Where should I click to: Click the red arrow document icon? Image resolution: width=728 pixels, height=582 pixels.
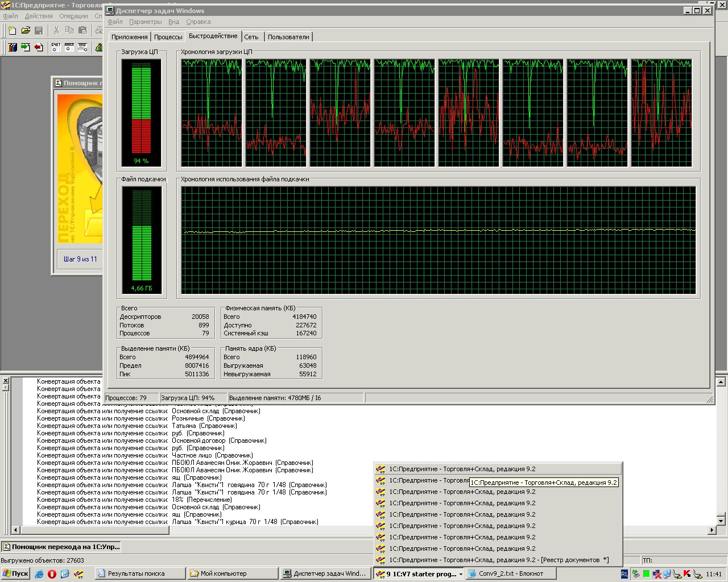coord(39,48)
